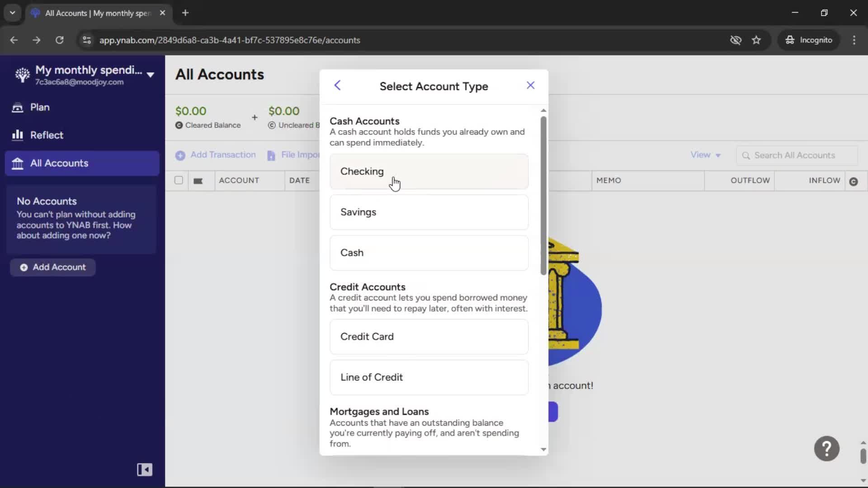The image size is (868, 488).
Task: Reload the YNAB page
Action: point(59,40)
